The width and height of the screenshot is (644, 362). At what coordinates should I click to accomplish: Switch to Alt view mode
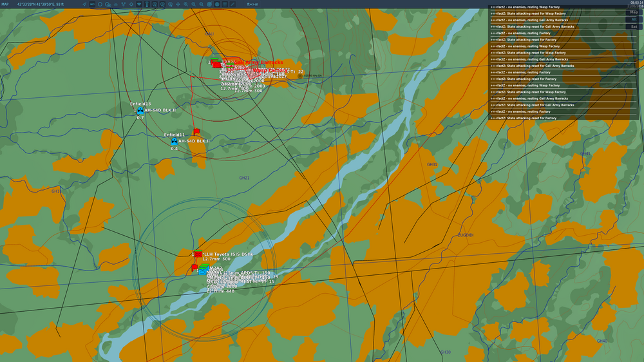[634, 19]
